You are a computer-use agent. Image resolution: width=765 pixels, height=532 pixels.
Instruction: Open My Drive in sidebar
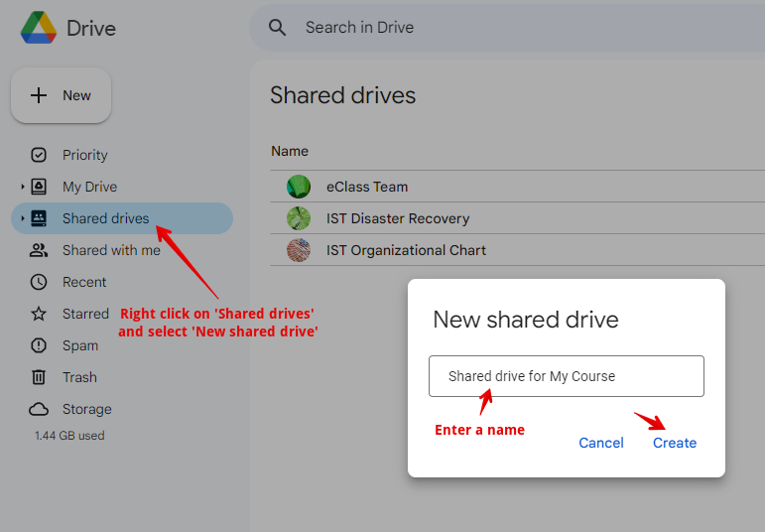pyautogui.click(x=89, y=187)
